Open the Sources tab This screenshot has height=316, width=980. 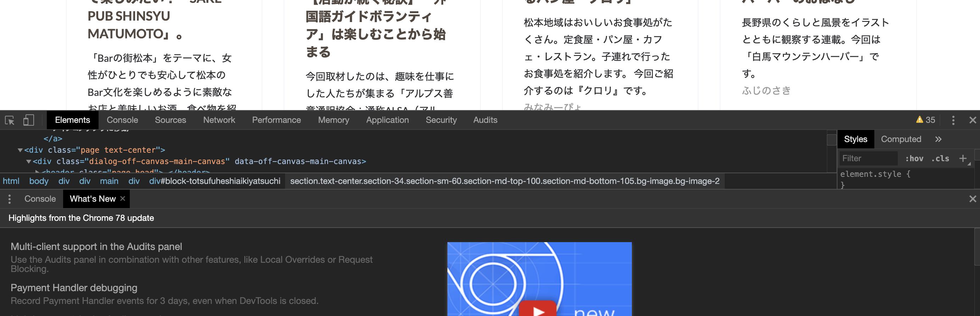[171, 120]
